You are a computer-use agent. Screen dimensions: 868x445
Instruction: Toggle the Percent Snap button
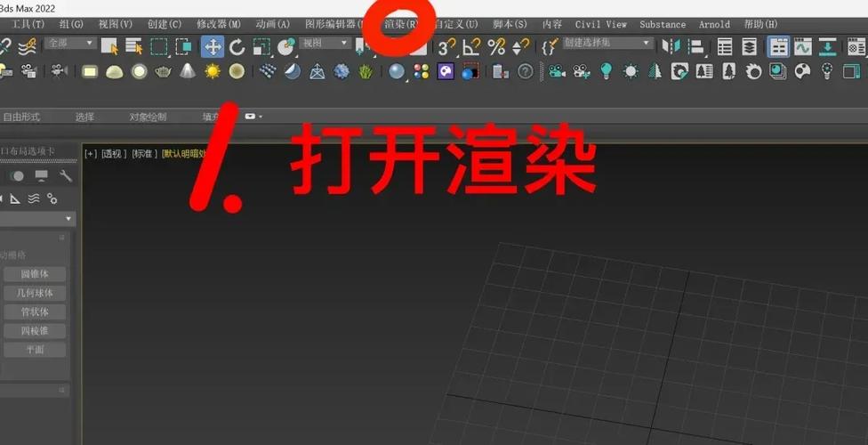496,47
